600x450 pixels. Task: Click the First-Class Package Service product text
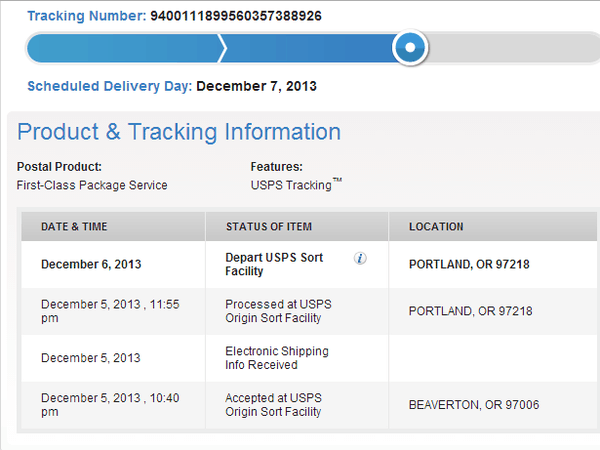[x=92, y=185]
